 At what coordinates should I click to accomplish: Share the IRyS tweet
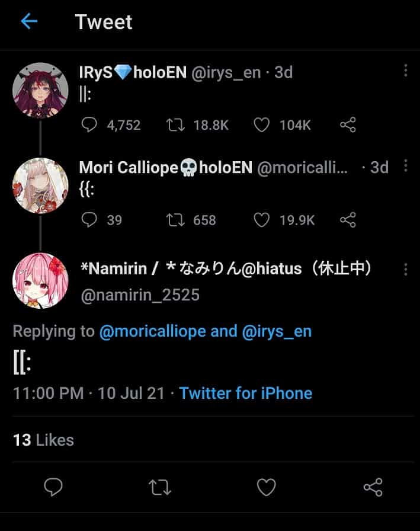pos(348,124)
